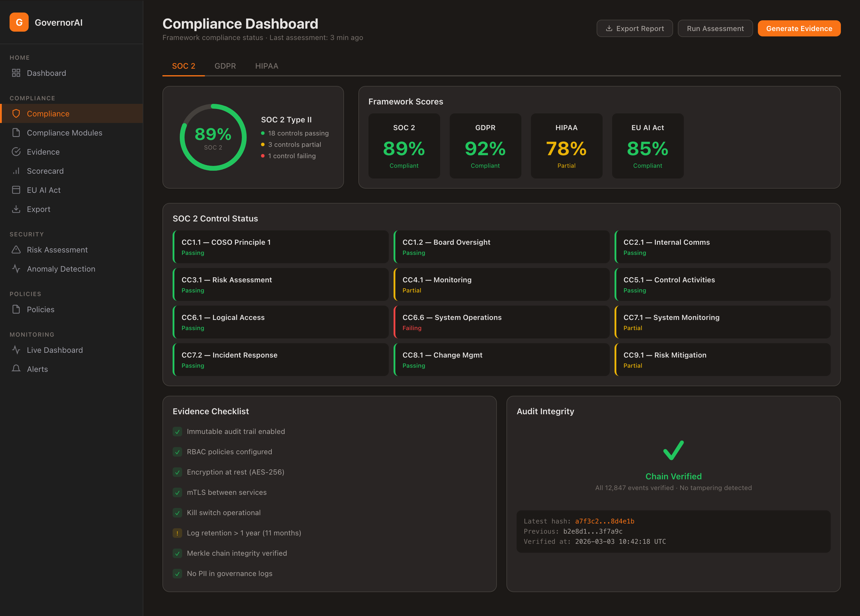This screenshot has height=616, width=860.
Task: Select the Compliance shield icon in sidebar
Action: pos(16,113)
